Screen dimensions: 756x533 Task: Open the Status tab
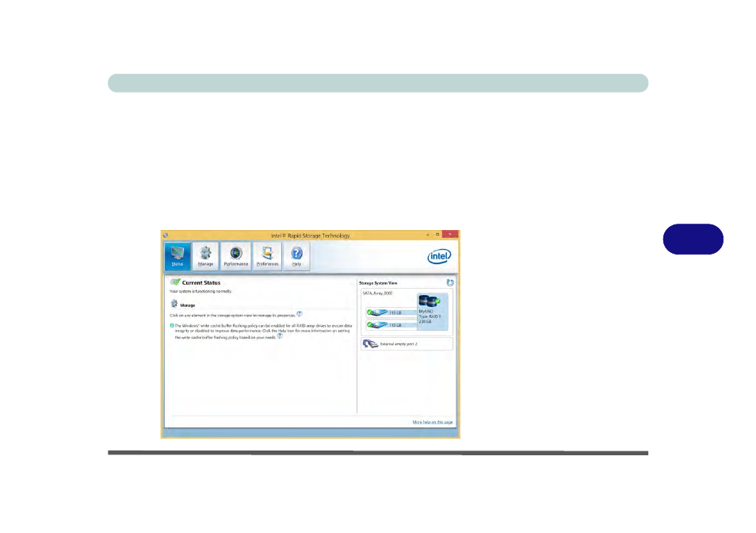[x=177, y=255]
